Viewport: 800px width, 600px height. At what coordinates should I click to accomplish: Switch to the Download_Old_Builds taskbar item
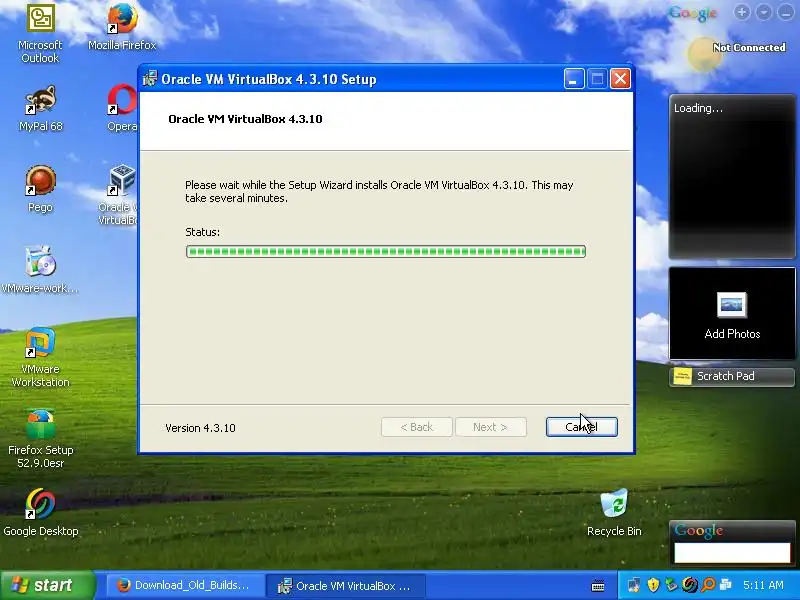coord(185,586)
